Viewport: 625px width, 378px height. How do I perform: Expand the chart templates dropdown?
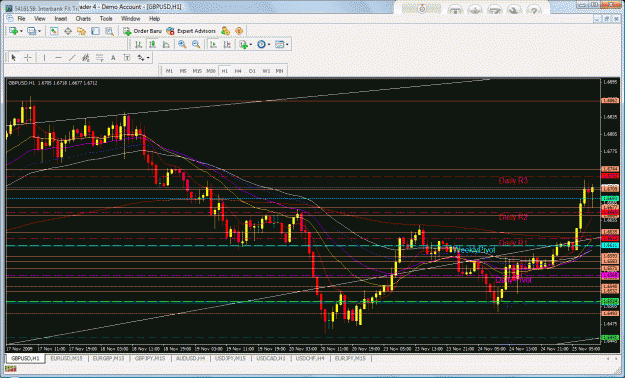(x=287, y=45)
